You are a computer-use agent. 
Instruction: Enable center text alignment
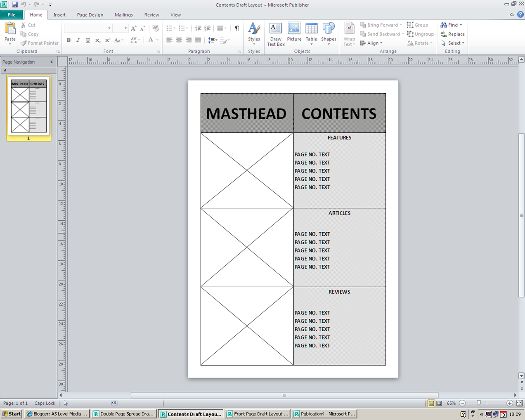click(179, 40)
